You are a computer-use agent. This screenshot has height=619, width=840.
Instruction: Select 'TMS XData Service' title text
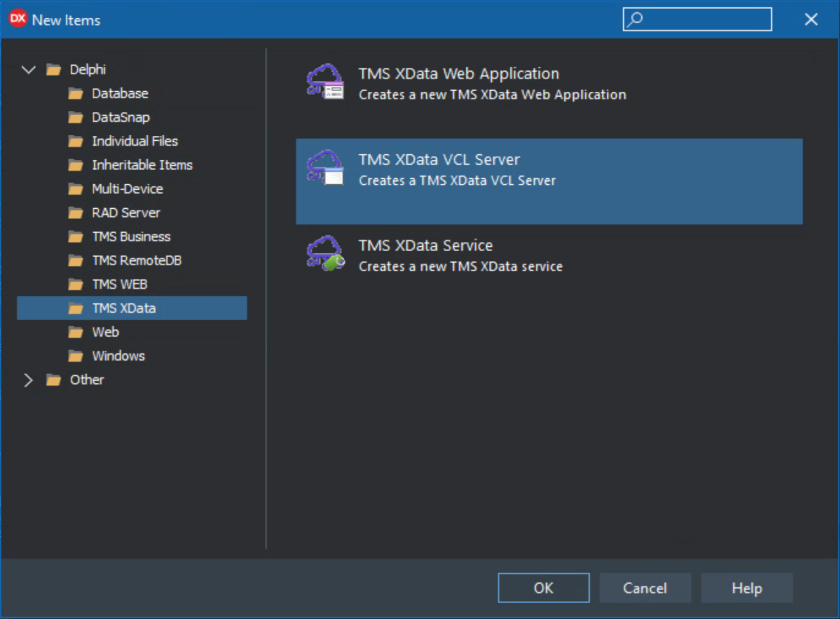pos(426,246)
